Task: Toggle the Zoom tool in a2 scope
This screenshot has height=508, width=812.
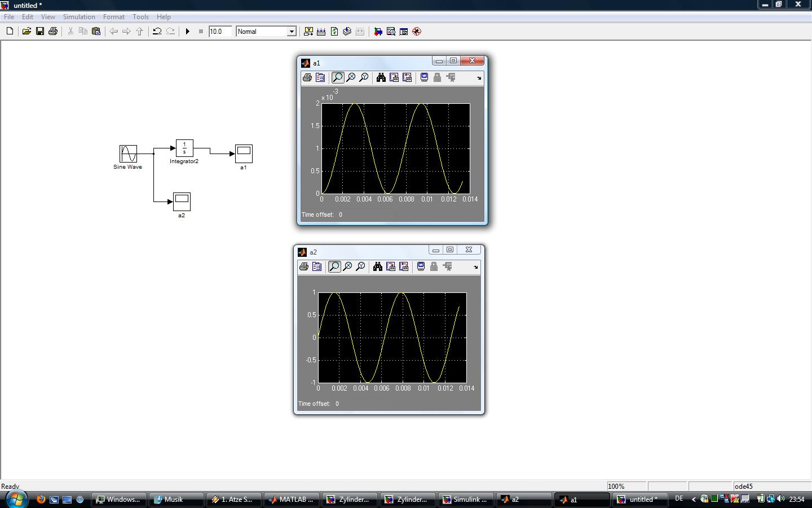Action: click(334, 267)
